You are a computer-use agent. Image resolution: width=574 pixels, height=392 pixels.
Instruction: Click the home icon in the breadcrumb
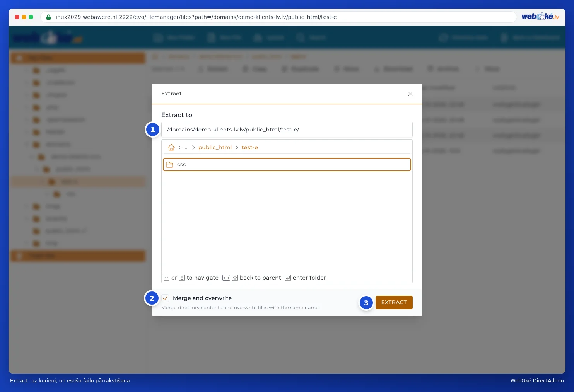171,147
